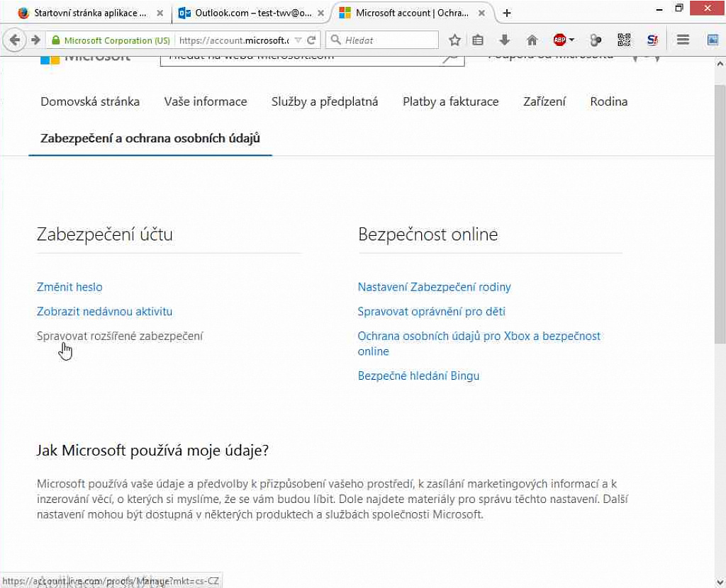Click Spravovat rozšířené zabezpečení link

click(x=119, y=336)
